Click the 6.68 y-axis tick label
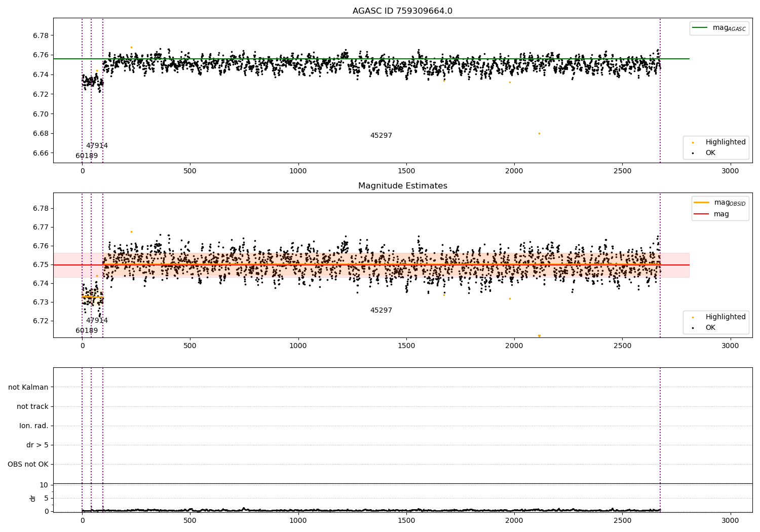This screenshot has width=760, height=532. point(41,134)
